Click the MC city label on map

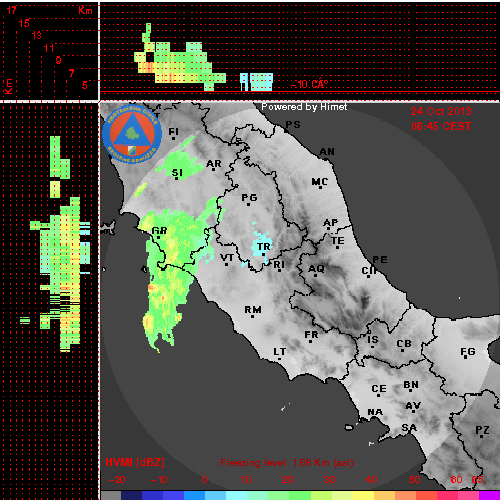click(x=320, y=182)
